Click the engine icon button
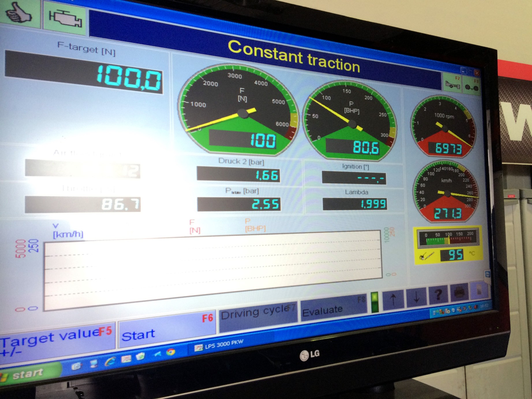The height and width of the screenshot is (399, 532). pyautogui.click(x=65, y=19)
